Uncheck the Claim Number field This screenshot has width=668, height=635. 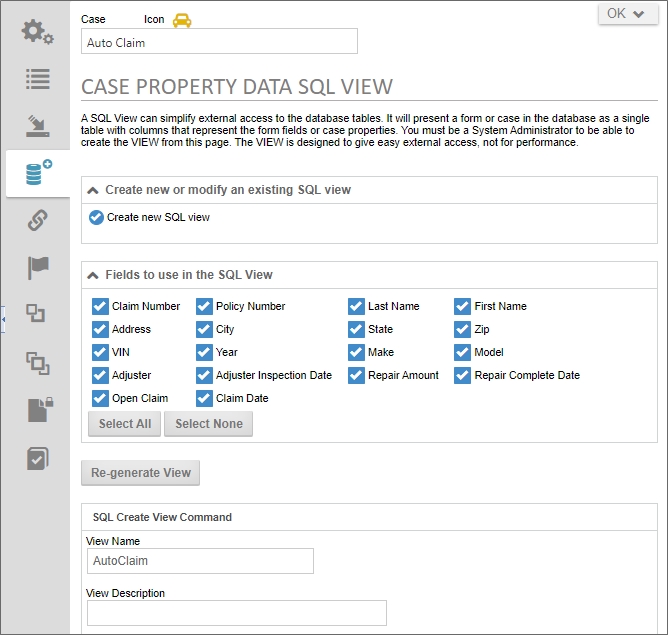click(x=100, y=307)
